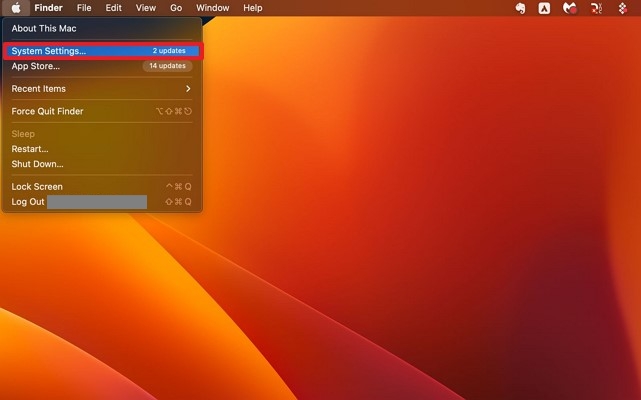Image resolution: width=641 pixels, height=400 pixels.
Task: Choose Shut Down... menu entry
Action: click(x=37, y=164)
